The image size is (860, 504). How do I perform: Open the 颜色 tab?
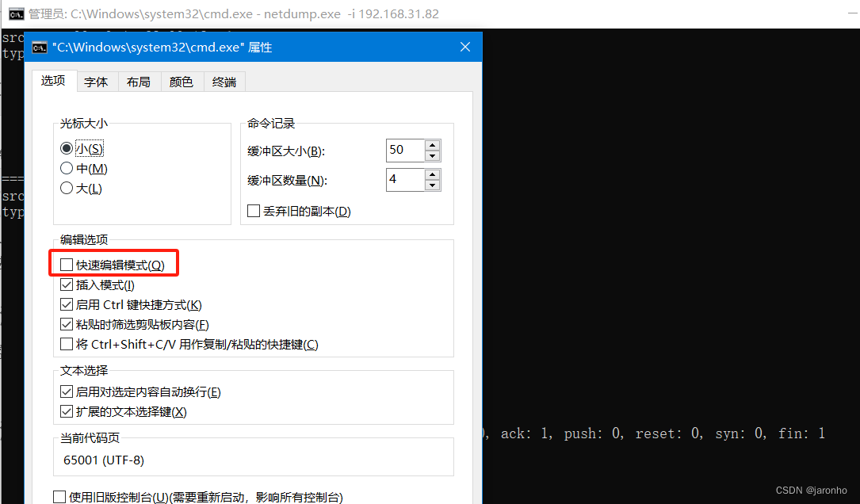182,82
